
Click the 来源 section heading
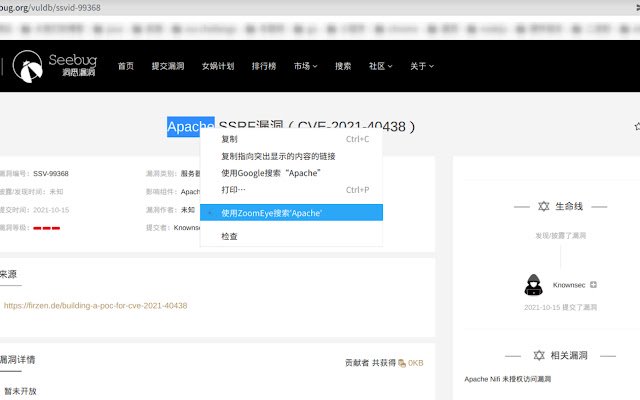pyautogui.click(x=8, y=274)
